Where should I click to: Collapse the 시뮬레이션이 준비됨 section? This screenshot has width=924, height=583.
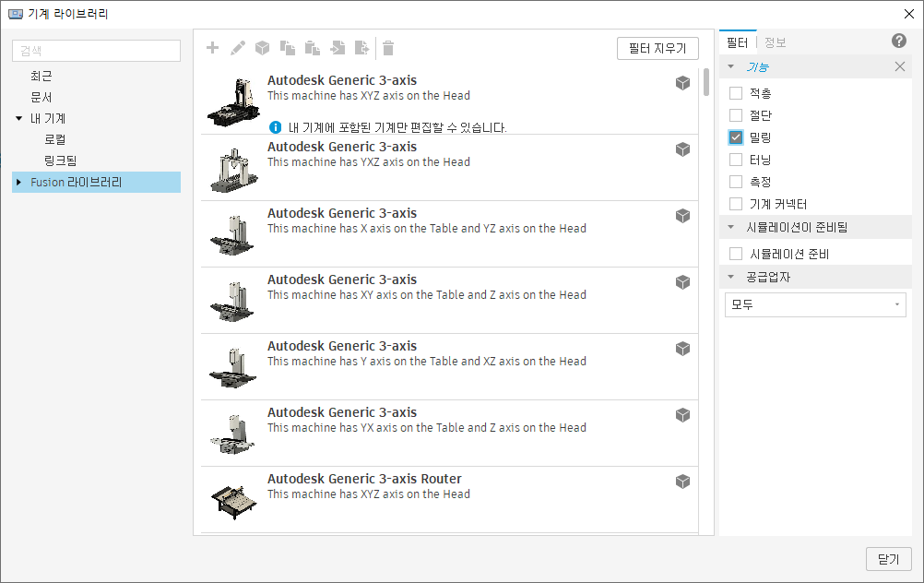pos(731,227)
